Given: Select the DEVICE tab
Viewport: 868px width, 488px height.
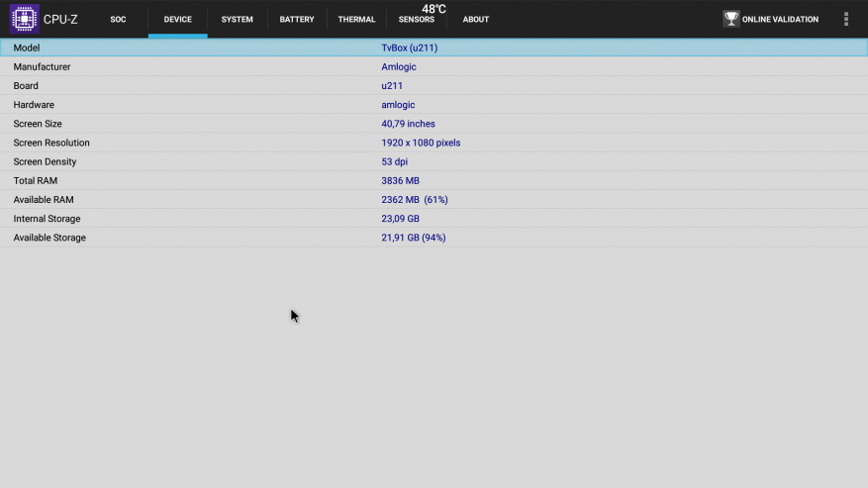Looking at the screenshot, I should [x=178, y=20].
